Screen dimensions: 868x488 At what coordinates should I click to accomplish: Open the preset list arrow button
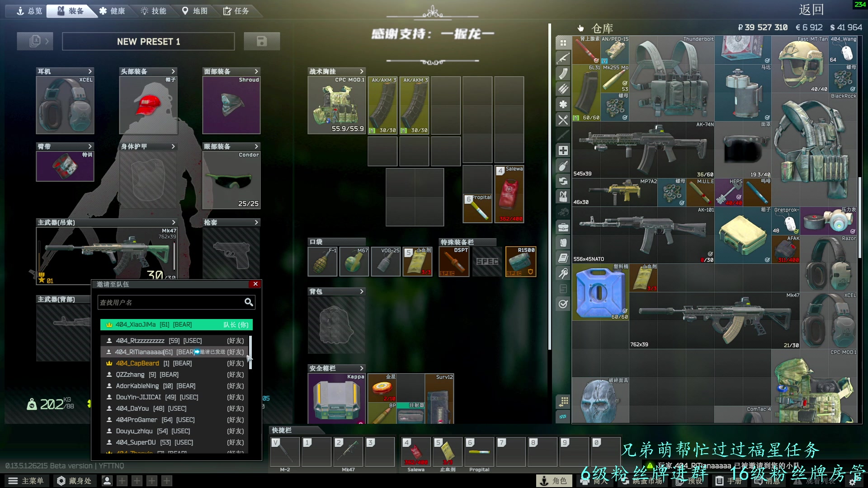coord(35,41)
